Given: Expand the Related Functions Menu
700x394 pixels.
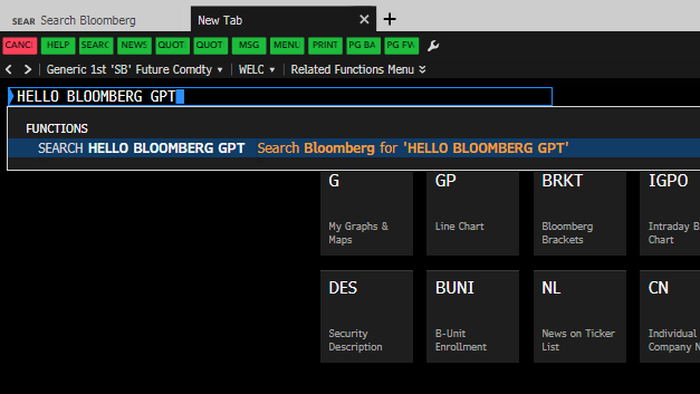Looking at the screenshot, I should point(358,70).
